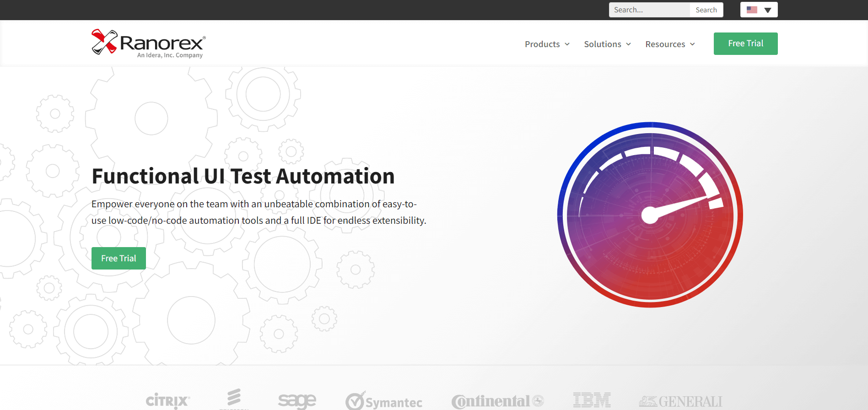Select the Continental customer logo
This screenshot has height=410, width=868.
point(497,401)
